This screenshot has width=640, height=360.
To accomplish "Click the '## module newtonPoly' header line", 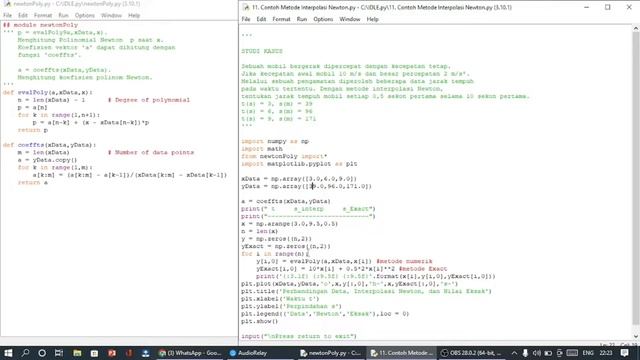I will (x=40, y=25).
